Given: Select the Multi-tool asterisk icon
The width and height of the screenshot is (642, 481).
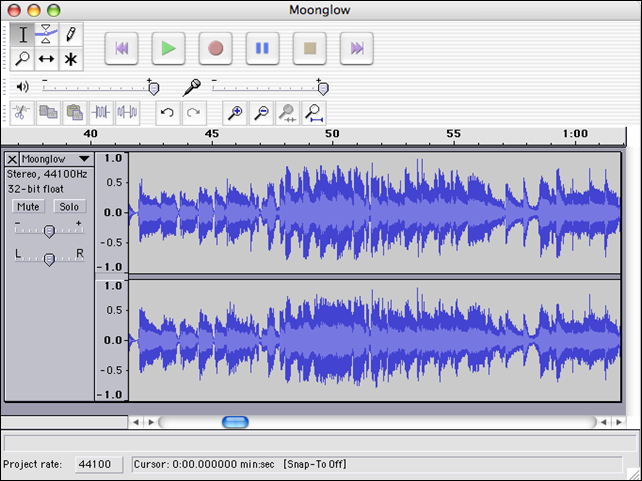Looking at the screenshot, I should (70, 59).
